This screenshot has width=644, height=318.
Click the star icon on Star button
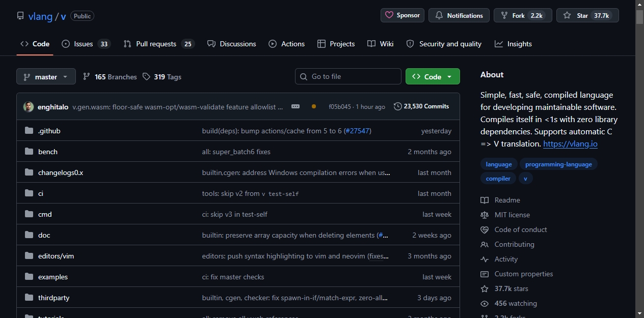click(567, 16)
